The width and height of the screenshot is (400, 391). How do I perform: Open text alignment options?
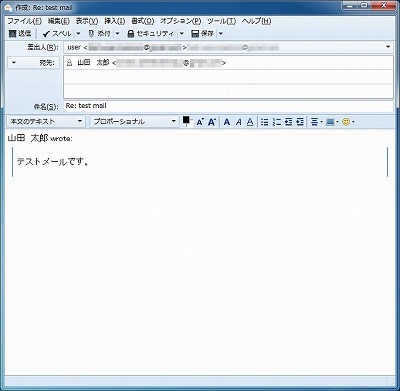316,122
